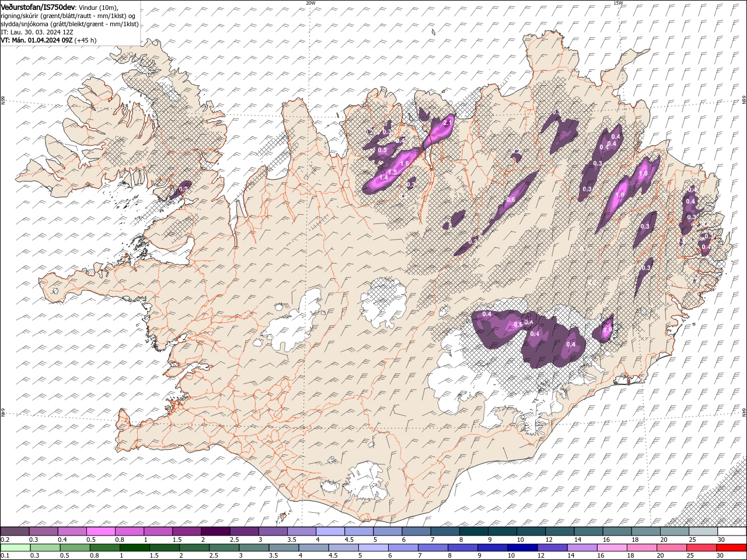Click the '15W' longitude label at the top edge
The image size is (747, 560).
click(x=618, y=2)
